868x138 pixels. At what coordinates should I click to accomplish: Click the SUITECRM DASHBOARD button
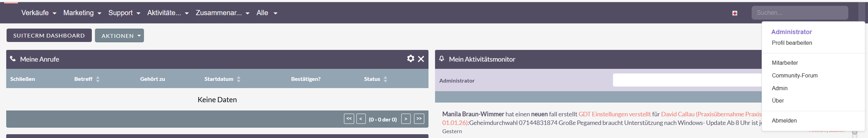coord(49,35)
